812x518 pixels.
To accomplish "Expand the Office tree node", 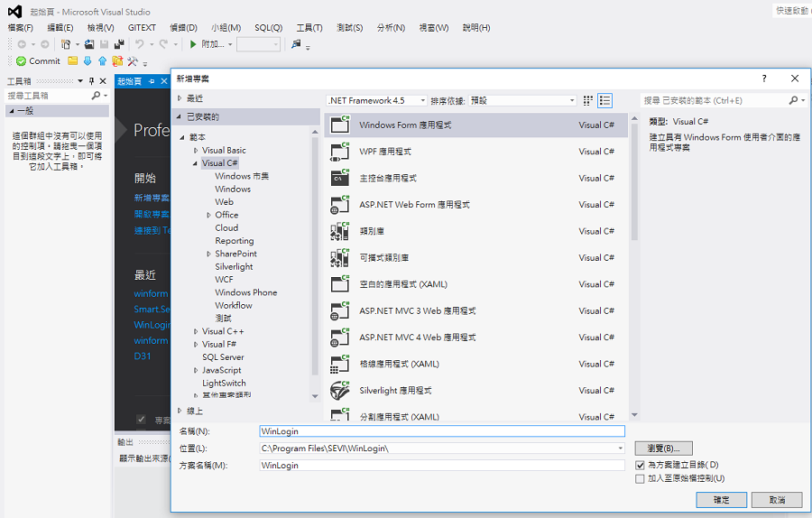I will 208,215.
